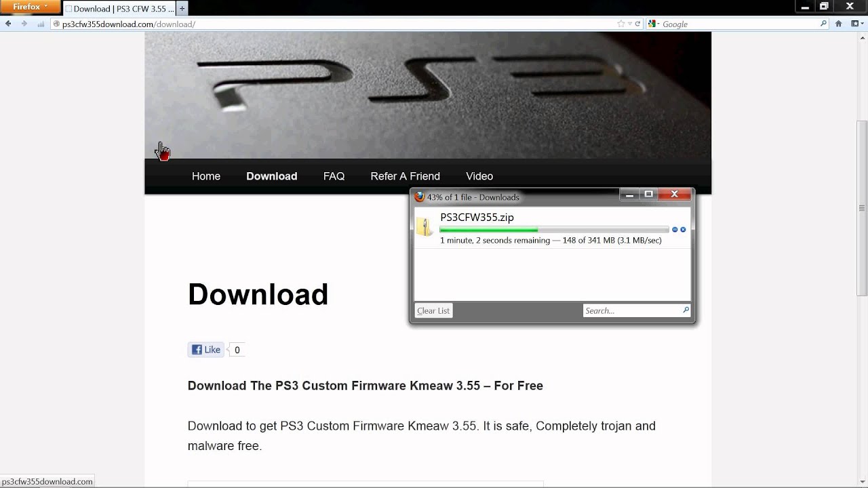Close the Downloads window
This screenshot has width=868, height=488.
674,195
